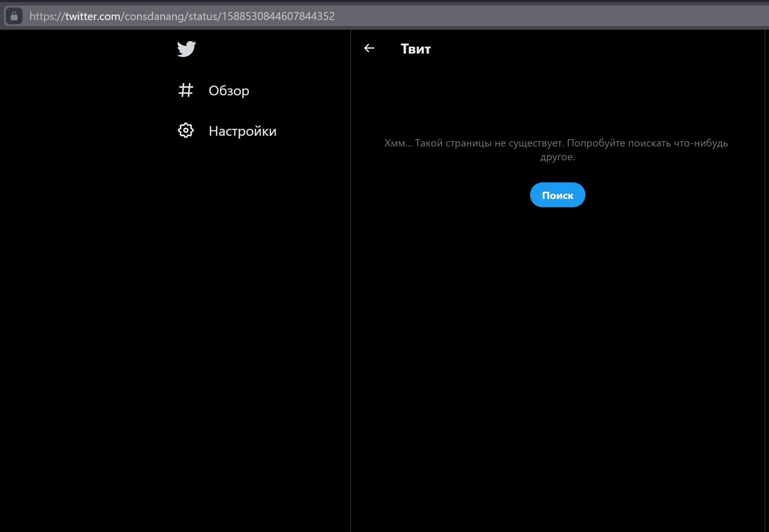Screen dimensions: 769x532
Task: Open the Обзор menu label
Action: (229, 91)
